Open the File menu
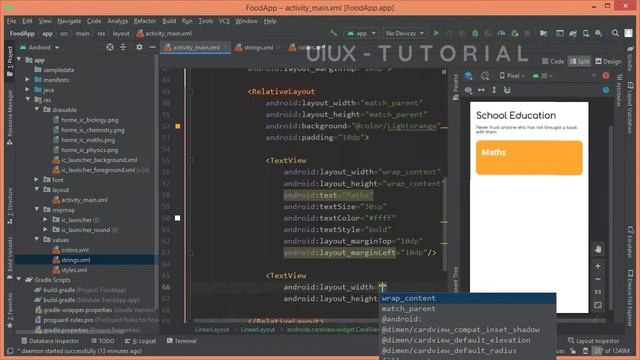The height and width of the screenshot is (360, 640). pos(11,21)
